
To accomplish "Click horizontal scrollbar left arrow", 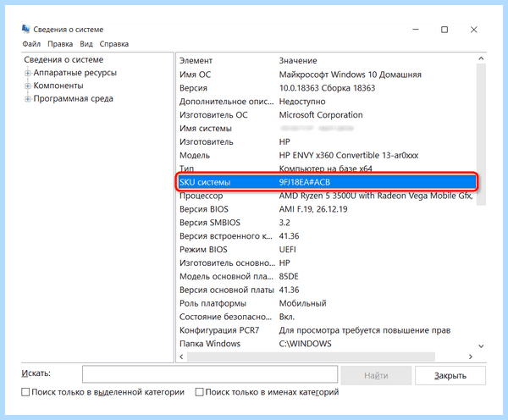I will click(x=181, y=356).
